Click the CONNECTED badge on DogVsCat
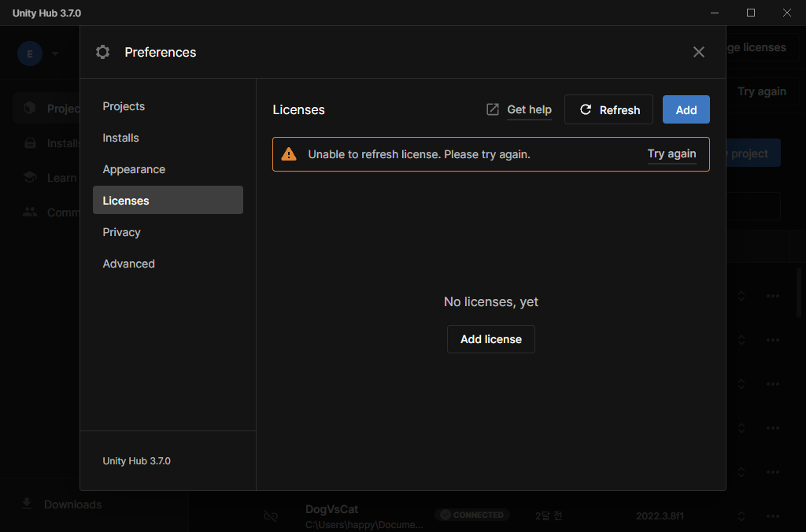 [x=472, y=515]
